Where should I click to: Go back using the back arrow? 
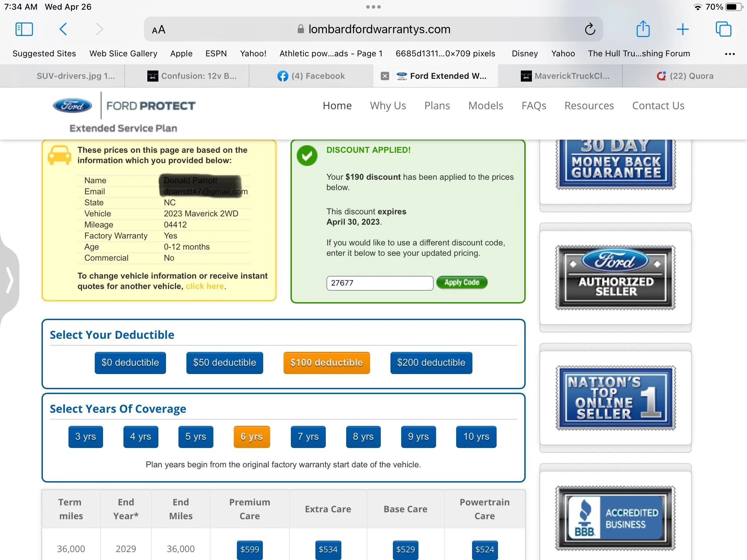coord(63,29)
